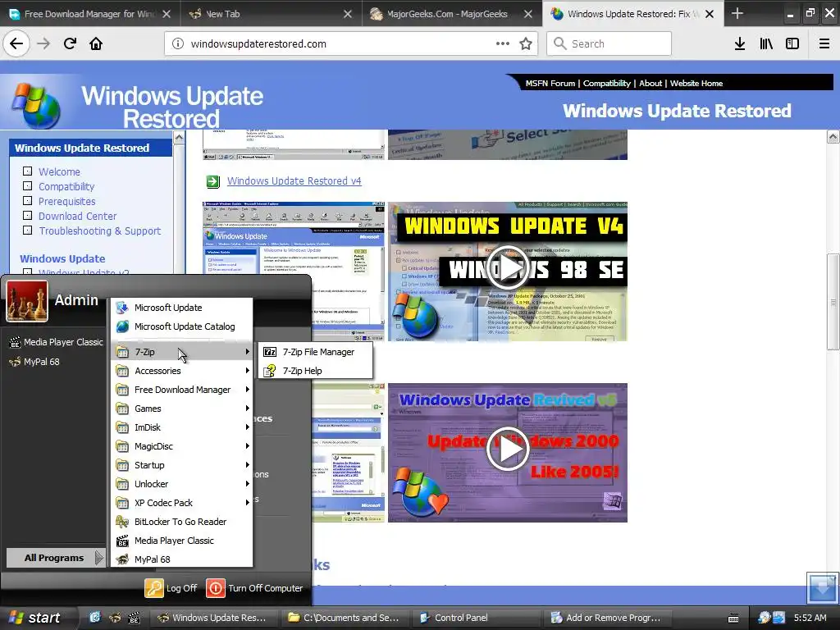Open the page actions three-dot menu
The height and width of the screenshot is (630, 840).
pyautogui.click(x=503, y=43)
